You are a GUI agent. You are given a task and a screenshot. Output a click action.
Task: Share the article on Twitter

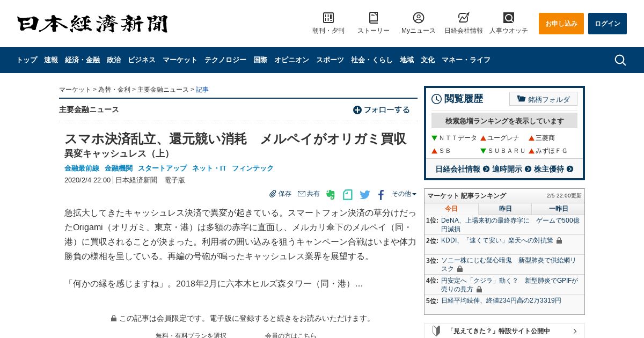(365, 195)
